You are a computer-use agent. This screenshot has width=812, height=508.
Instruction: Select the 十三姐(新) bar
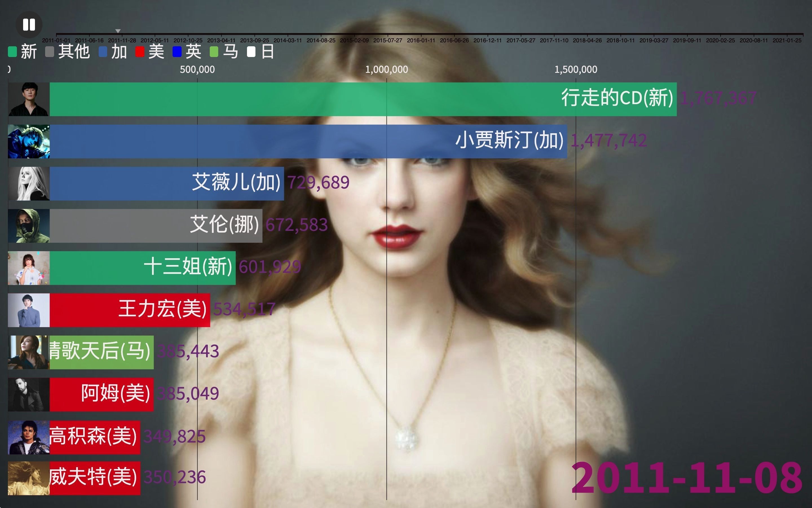pos(143,268)
